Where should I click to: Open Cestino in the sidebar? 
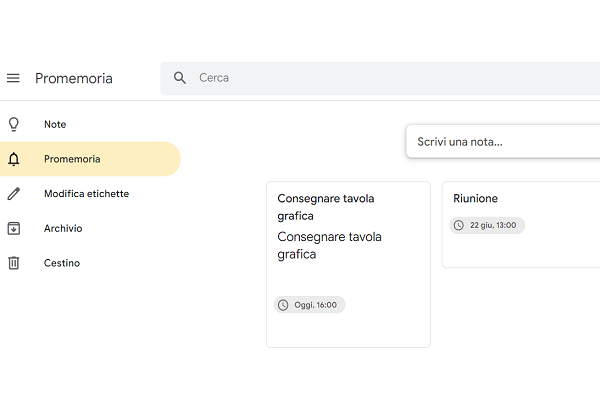point(90,263)
